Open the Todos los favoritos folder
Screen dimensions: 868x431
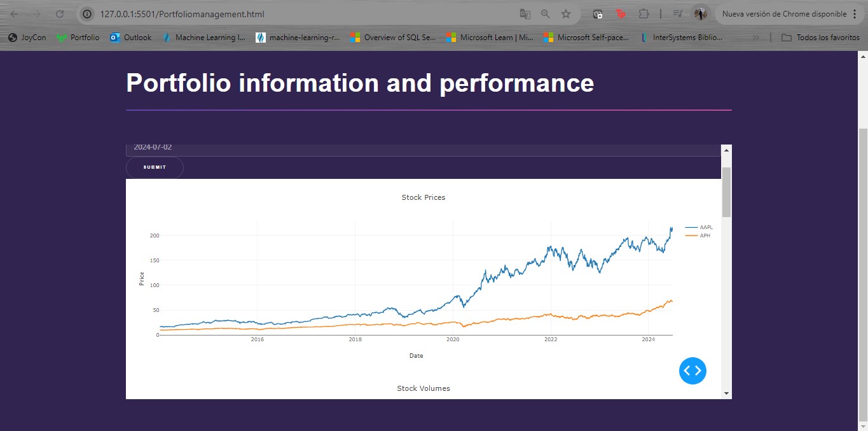click(x=820, y=38)
